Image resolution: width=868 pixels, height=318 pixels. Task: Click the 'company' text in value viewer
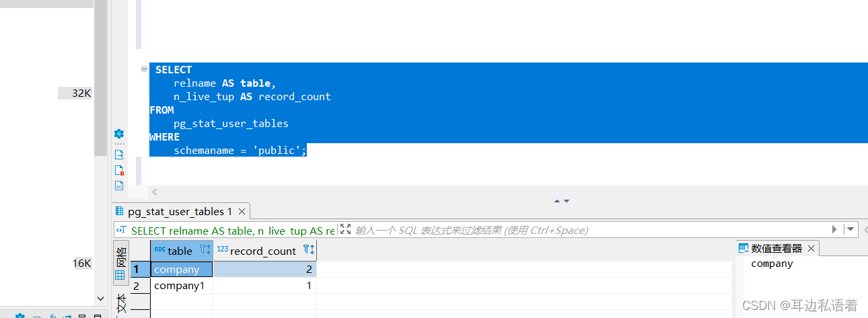tap(772, 264)
